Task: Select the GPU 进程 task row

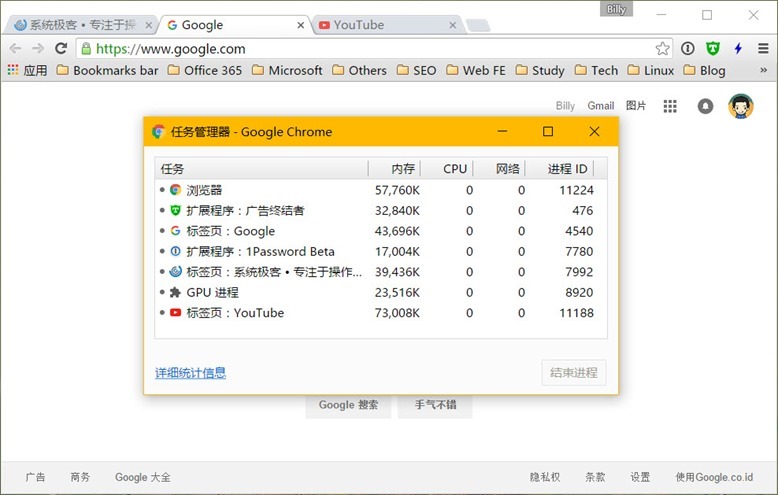Action: [x=212, y=292]
